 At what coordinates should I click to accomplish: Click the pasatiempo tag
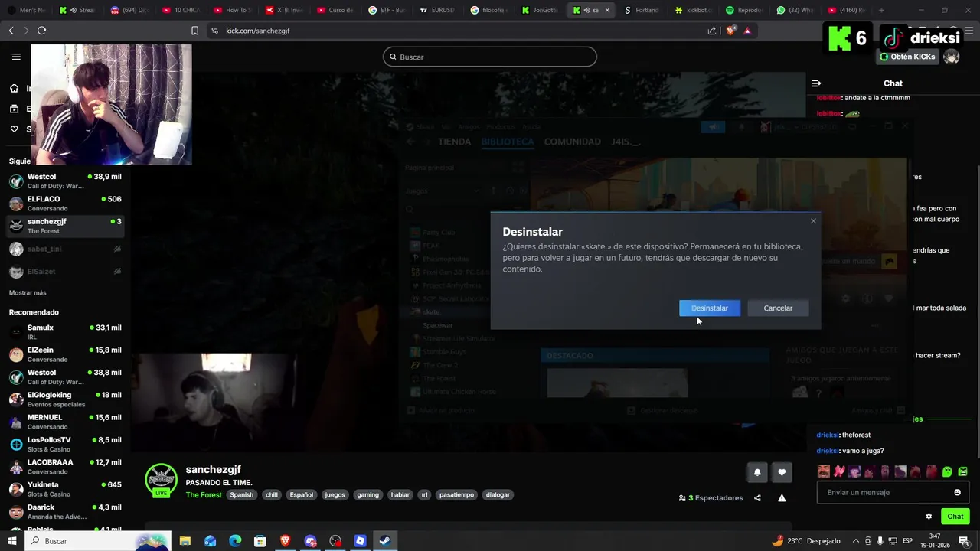pos(457,495)
